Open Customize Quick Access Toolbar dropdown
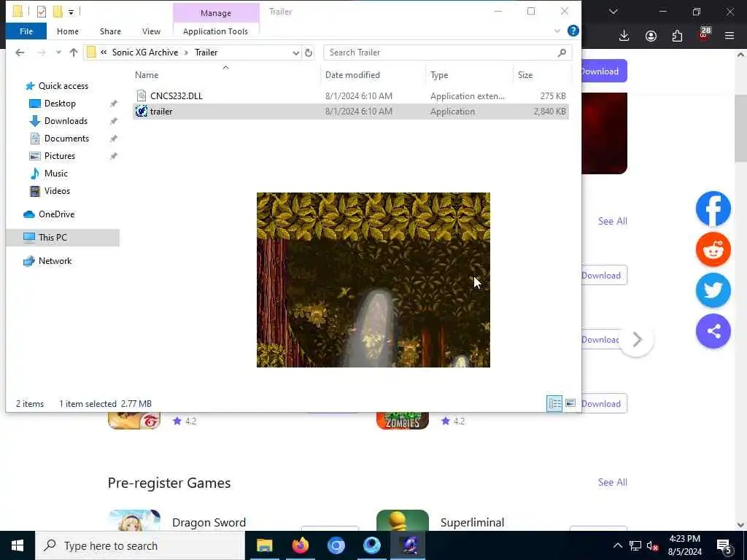The image size is (747, 560). pos(71,12)
